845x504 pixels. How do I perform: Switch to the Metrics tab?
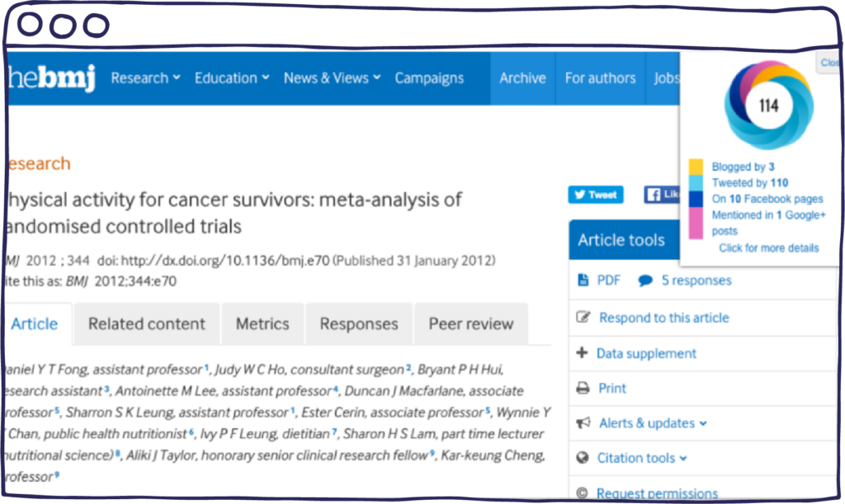tap(262, 324)
